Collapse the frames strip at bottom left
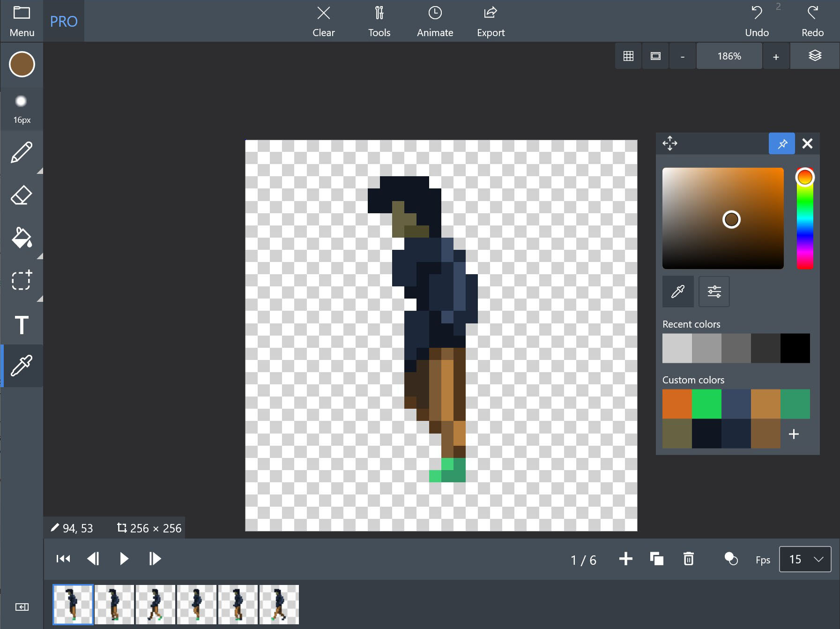Viewport: 840px width, 629px height. pos(22,607)
